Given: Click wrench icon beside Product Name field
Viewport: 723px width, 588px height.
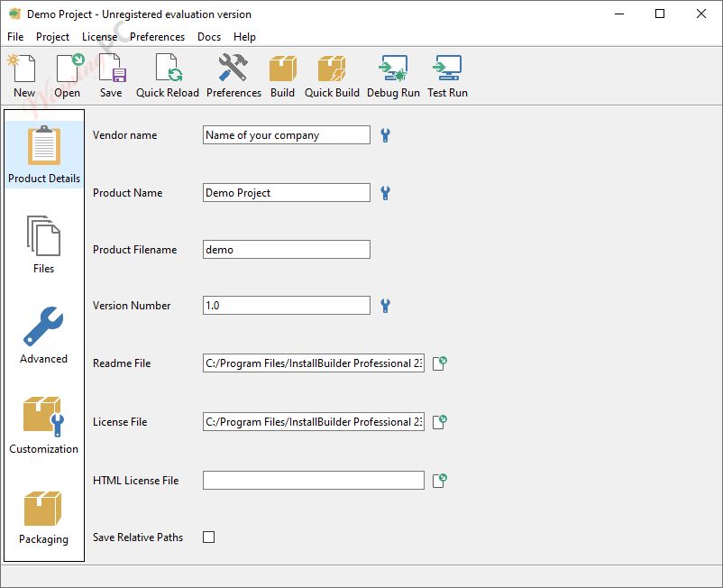Looking at the screenshot, I should (x=386, y=193).
